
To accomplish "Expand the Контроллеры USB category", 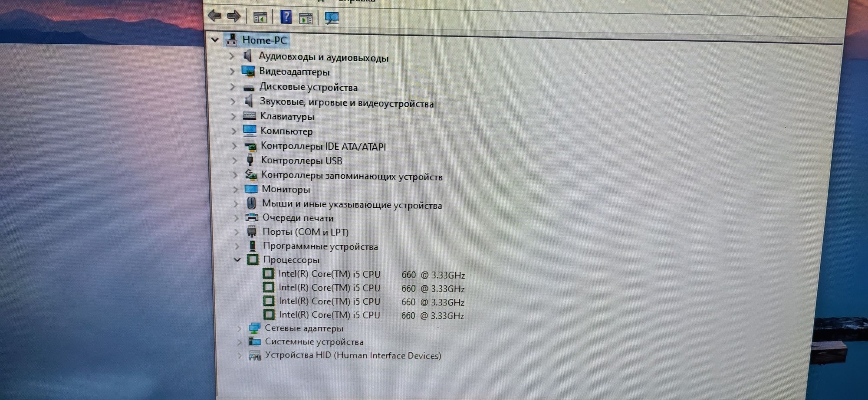I will tap(234, 161).
